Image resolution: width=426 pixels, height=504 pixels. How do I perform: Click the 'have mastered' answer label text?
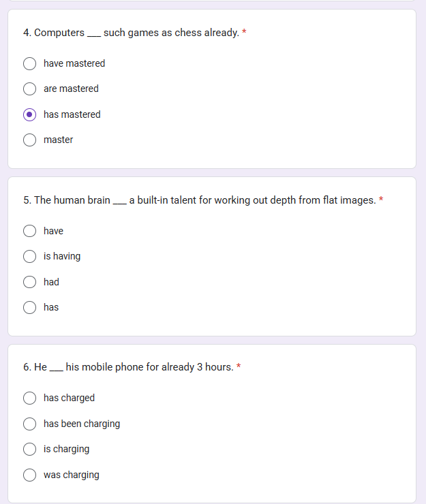tap(74, 63)
